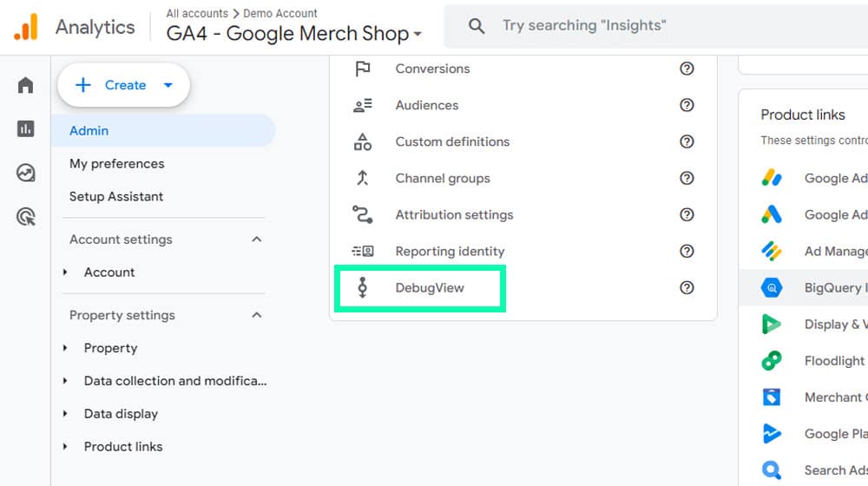
Task: Open the DebugView link
Action: click(x=429, y=287)
